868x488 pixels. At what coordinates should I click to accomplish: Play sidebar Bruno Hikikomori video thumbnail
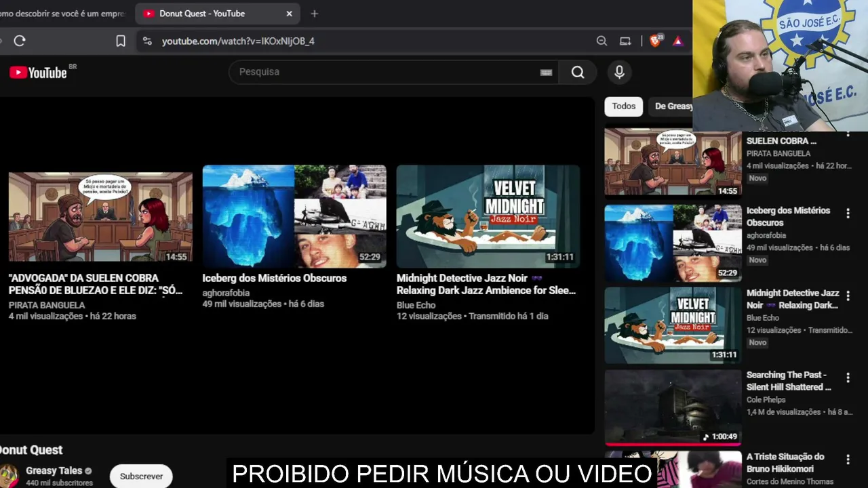(x=673, y=470)
